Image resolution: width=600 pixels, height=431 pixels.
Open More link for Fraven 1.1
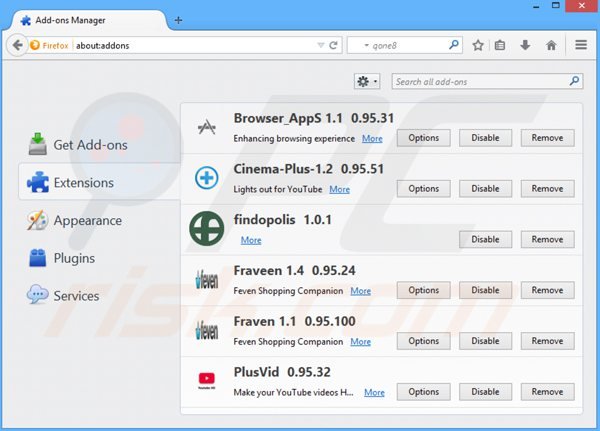[x=360, y=342]
